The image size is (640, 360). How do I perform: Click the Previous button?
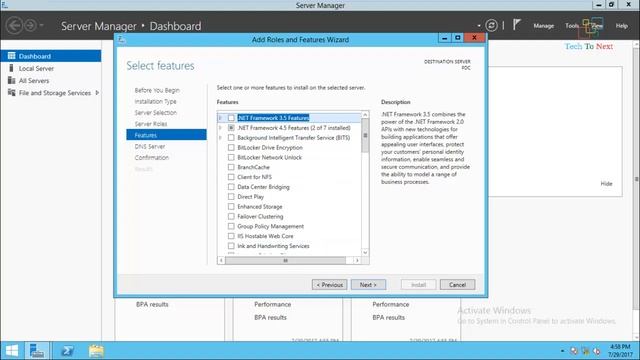pyautogui.click(x=329, y=284)
